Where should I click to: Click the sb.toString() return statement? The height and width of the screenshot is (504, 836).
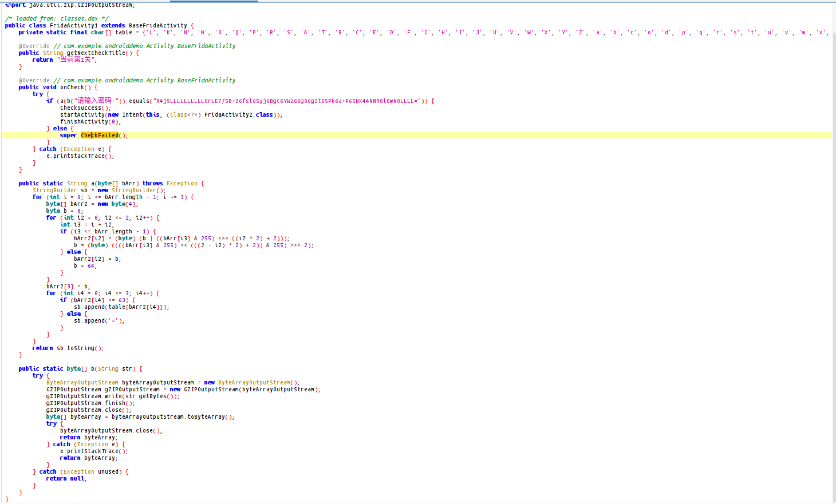(x=68, y=348)
